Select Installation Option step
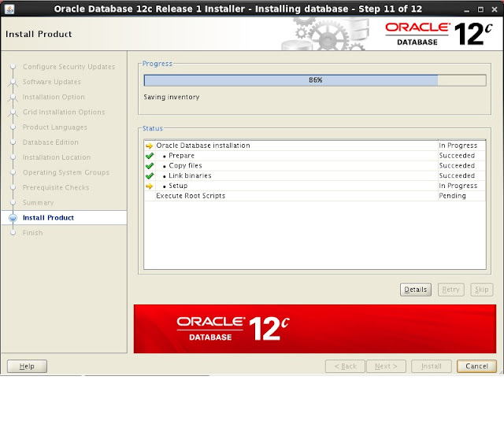 click(x=54, y=97)
